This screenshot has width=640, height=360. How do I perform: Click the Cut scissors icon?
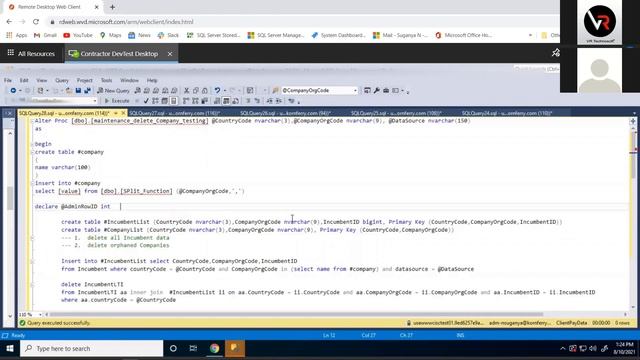click(187, 91)
